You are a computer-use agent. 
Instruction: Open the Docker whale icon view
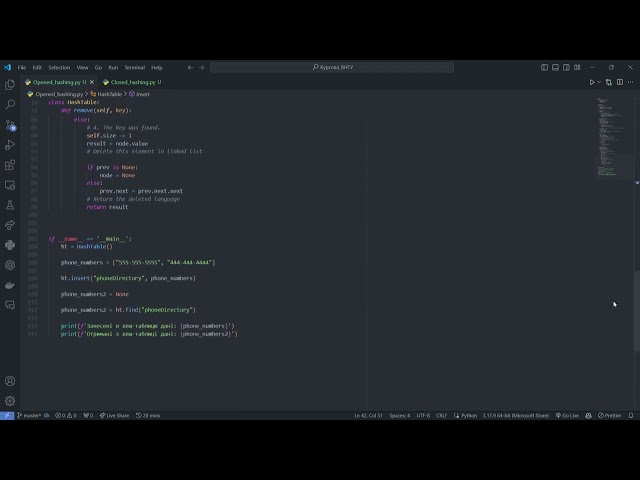[x=10, y=285]
